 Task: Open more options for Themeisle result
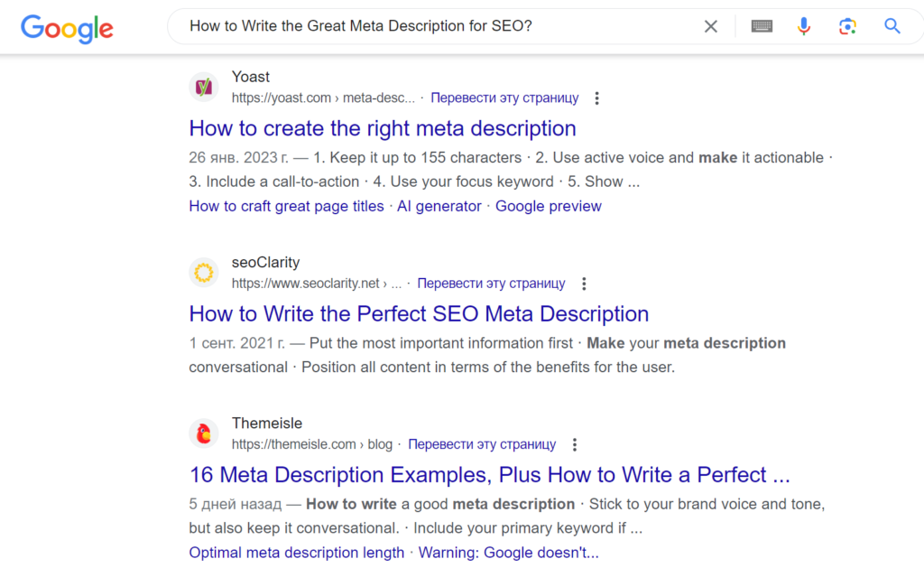pos(575,444)
